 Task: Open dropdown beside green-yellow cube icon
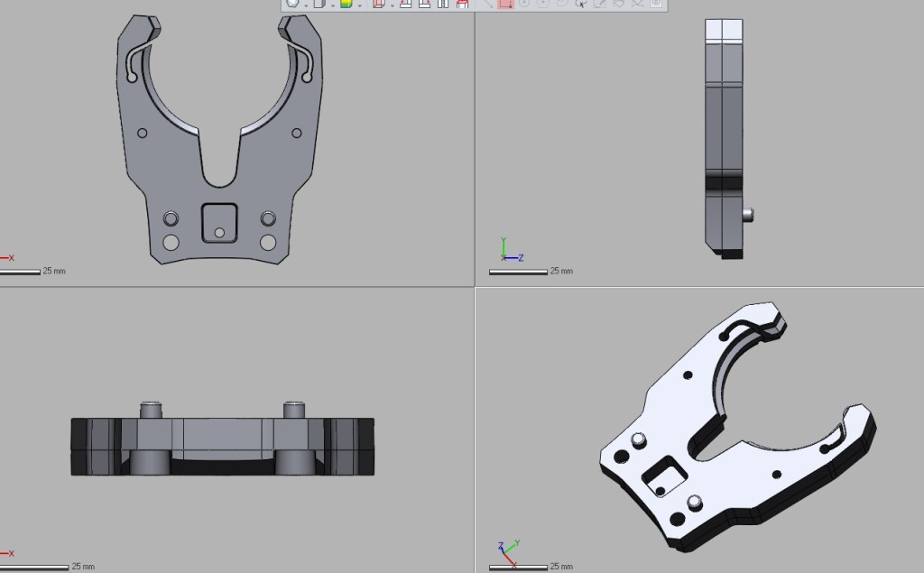pos(359,5)
